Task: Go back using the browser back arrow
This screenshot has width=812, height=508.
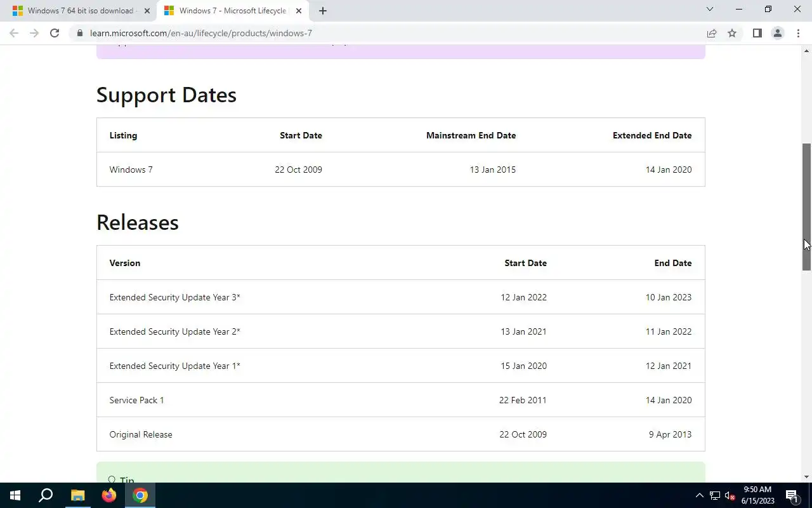Action: (14, 33)
